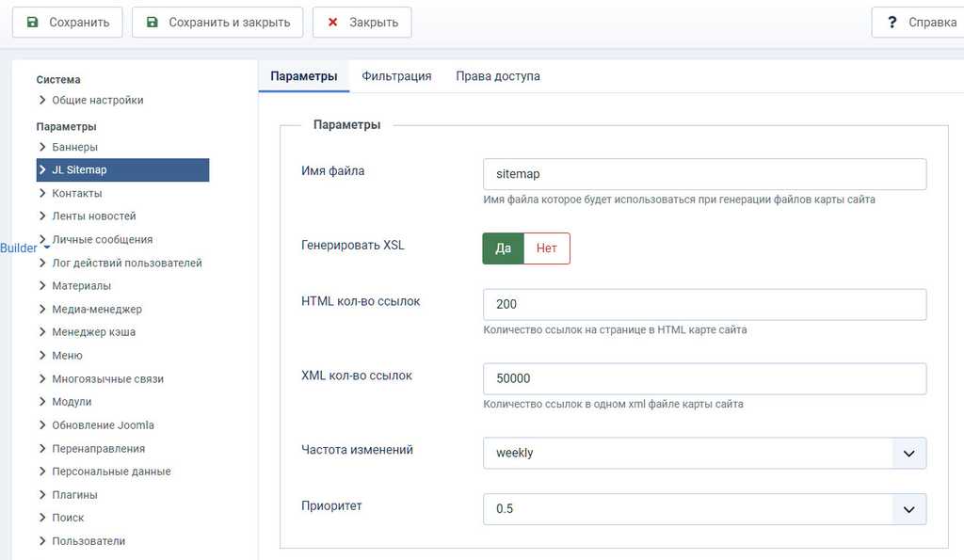This screenshot has height=560, width=964.
Task: Set Генерировать XSL to Да
Action: (x=503, y=248)
